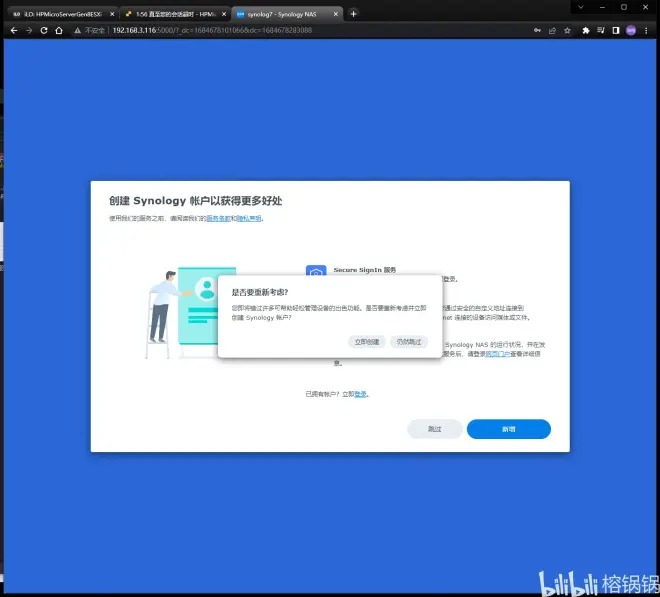
Task: Go back to the previous browser page
Action: point(14,30)
